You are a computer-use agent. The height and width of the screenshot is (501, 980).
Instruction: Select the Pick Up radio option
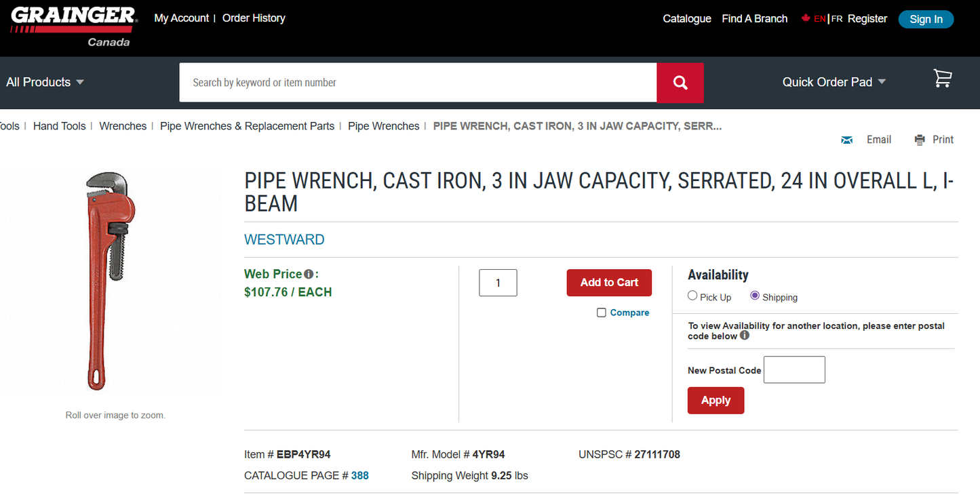tap(692, 296)
